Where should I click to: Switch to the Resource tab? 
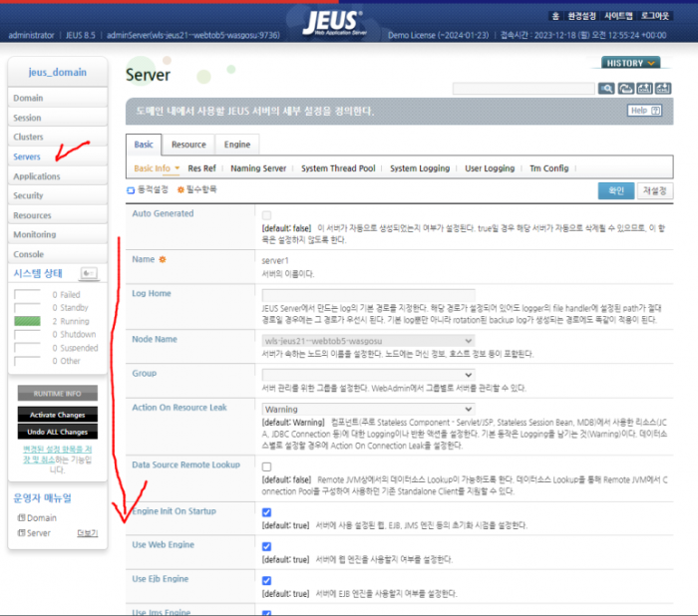point(188,145)
